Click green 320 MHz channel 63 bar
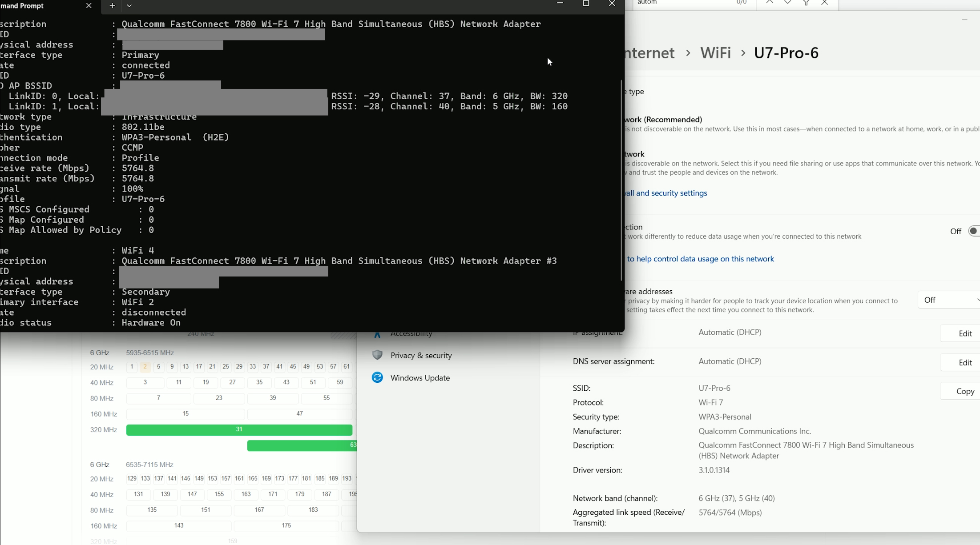 pos(302,445)
